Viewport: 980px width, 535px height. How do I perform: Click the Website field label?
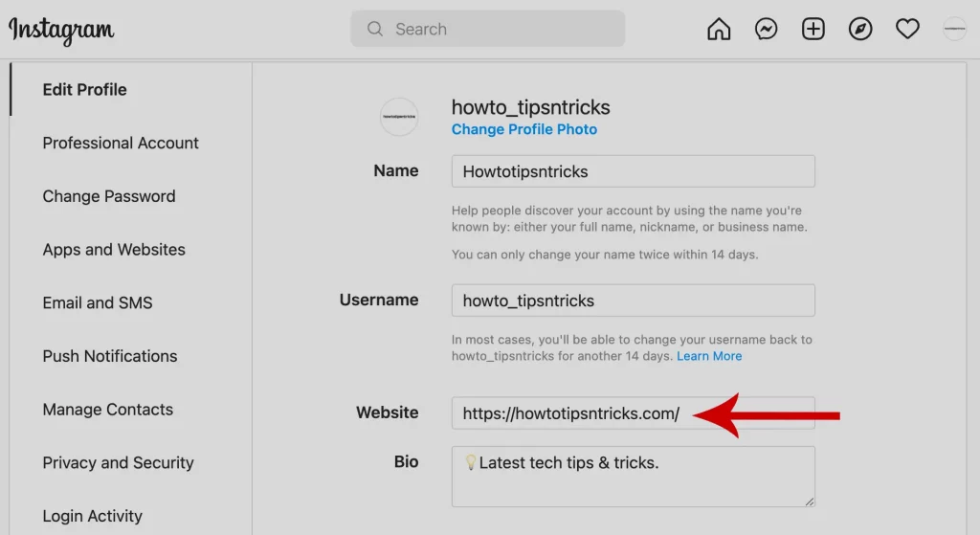[x=388, y=412]
